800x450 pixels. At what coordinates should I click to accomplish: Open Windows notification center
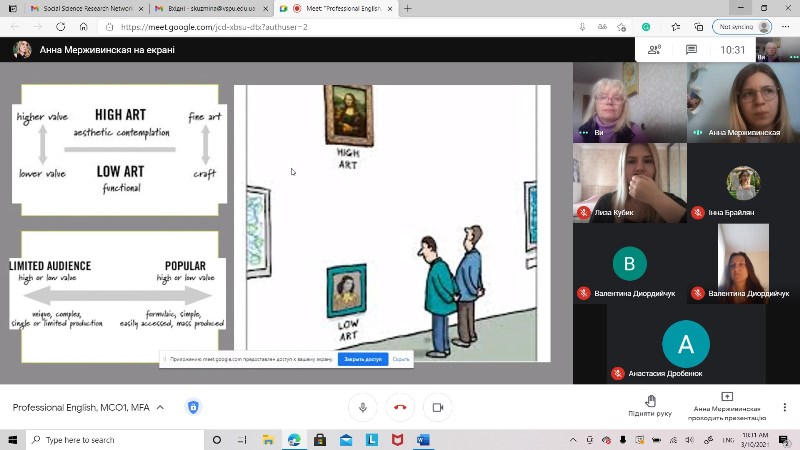(784, 440)
